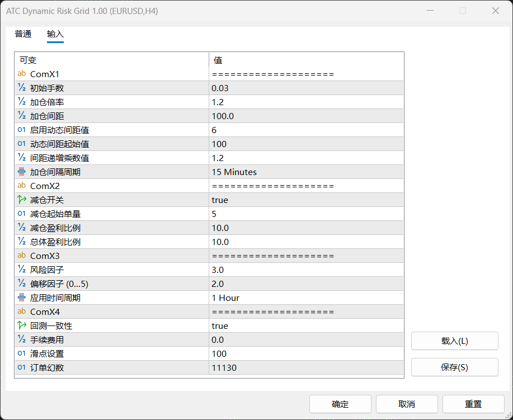The height and width of the screenshot is (420, 513).
Task: Select the 动态间距起始值 value 100
Action: (x=306, y=144)
